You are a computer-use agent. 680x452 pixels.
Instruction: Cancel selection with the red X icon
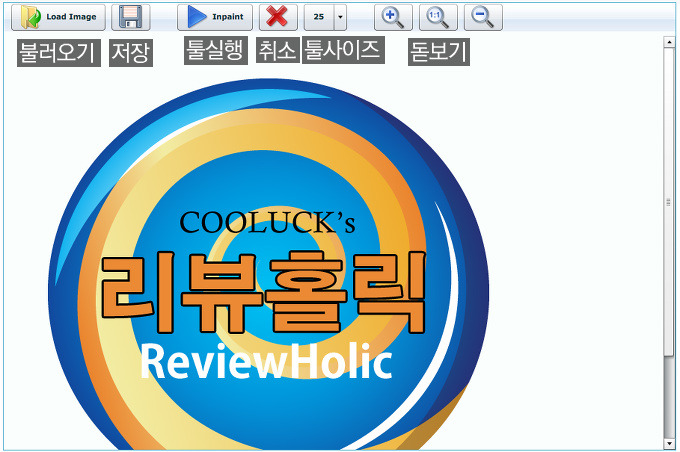tap(278, 17)
